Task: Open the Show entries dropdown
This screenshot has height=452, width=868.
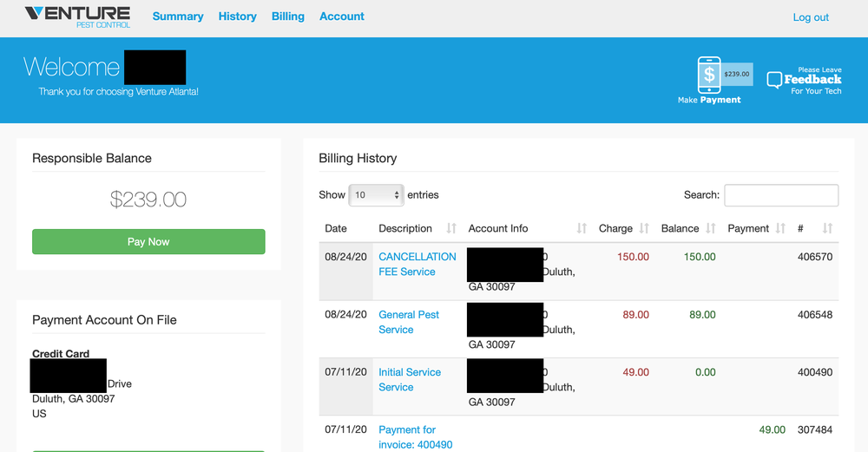Action: (x=376, y=195)
